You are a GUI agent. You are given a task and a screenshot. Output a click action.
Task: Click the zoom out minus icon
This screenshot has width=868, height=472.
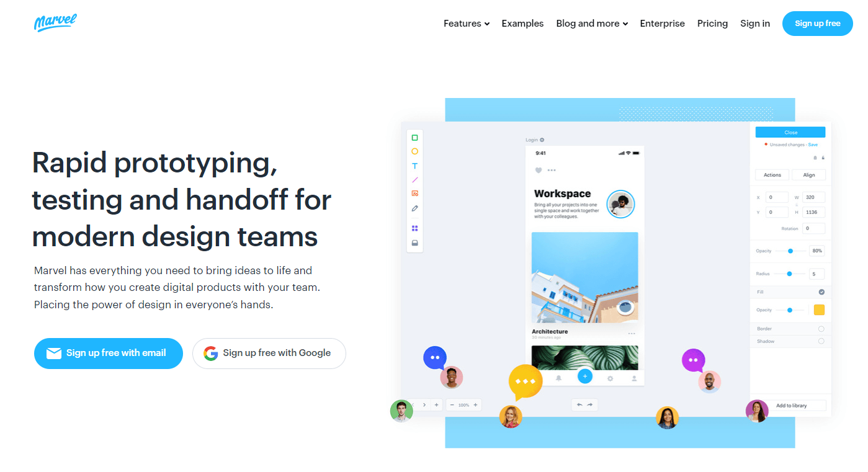point(452,405)
